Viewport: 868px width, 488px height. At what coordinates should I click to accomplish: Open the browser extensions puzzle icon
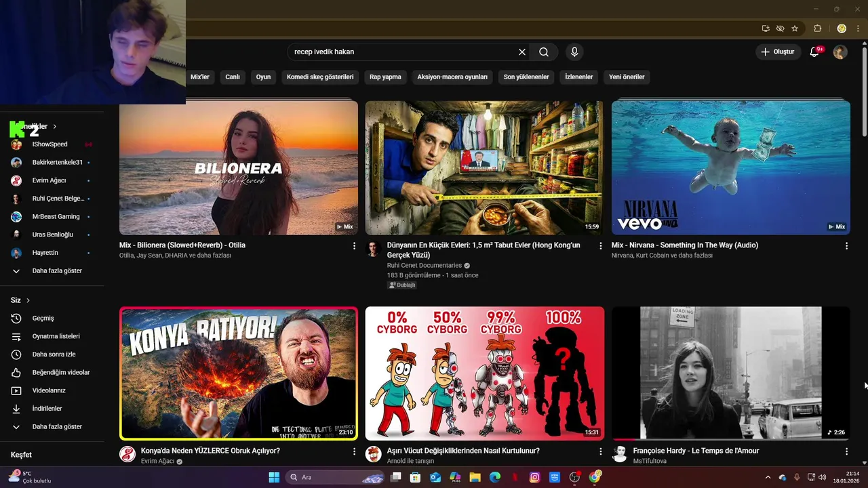(817, 28)
